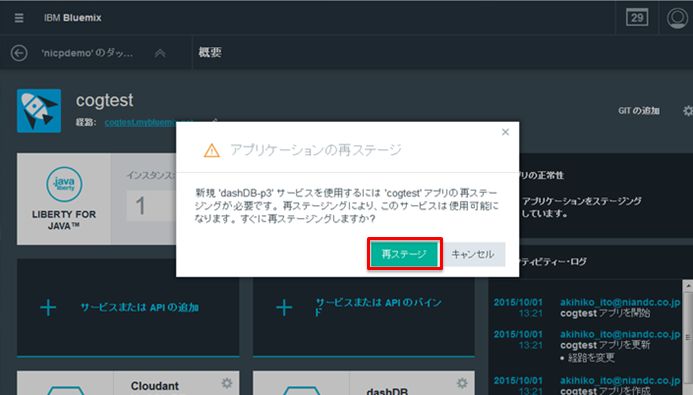Viewport: 693px width, 395px height.
Task: Click the IBM Bluemix logo text
Action: 73,18
